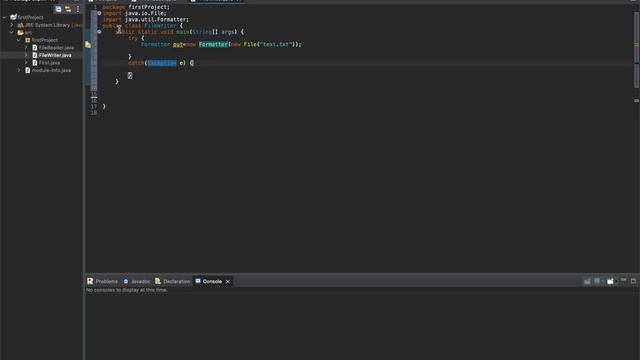Fold the imports with collapse marker
The height and width of the screenshot is (360, 640).
[99, 13]
